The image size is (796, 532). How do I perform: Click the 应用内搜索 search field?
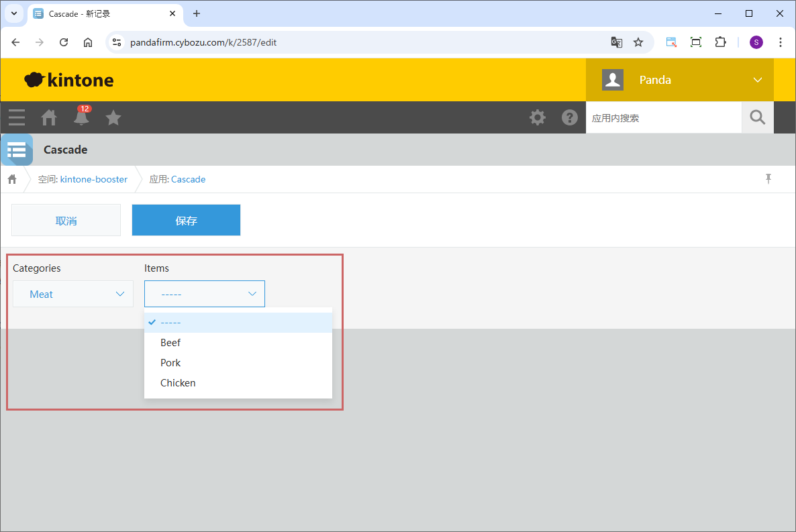(x=663, y=118)
